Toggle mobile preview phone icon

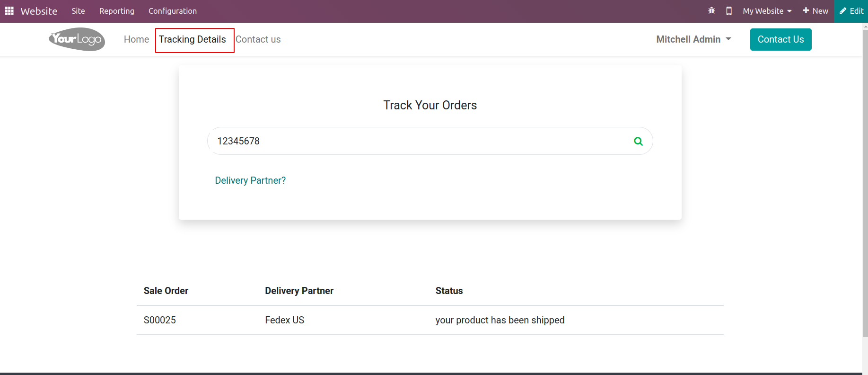729,11
